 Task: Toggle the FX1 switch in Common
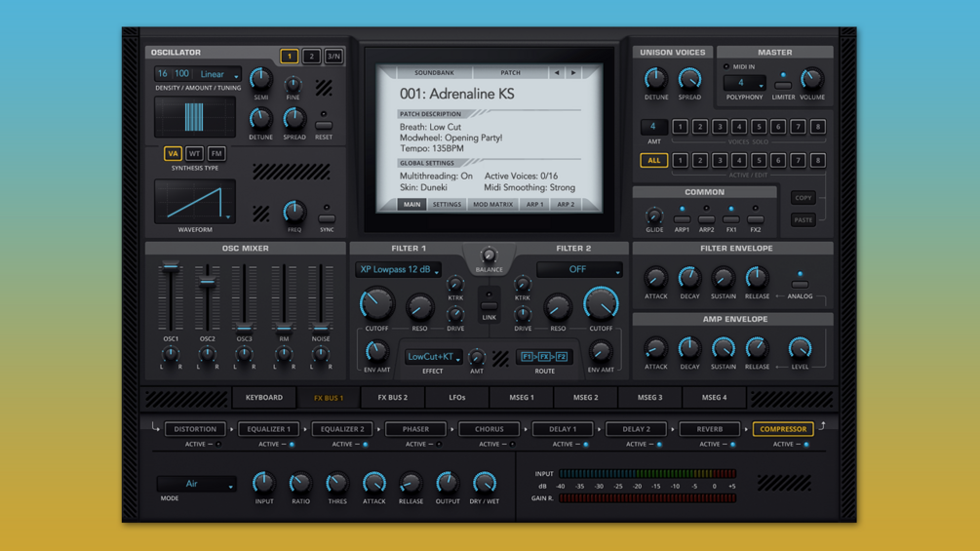730,219
